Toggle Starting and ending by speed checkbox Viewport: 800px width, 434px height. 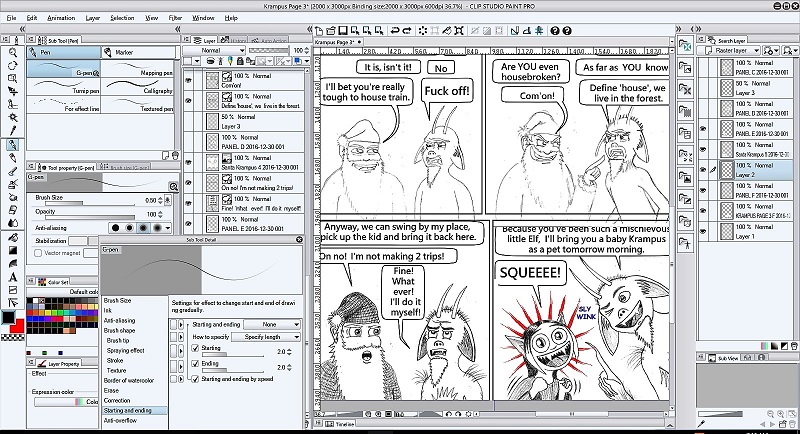195,379
